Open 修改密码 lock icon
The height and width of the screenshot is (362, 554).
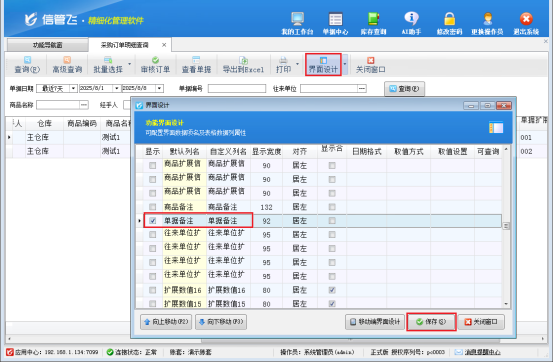click(x=449, y=23)
